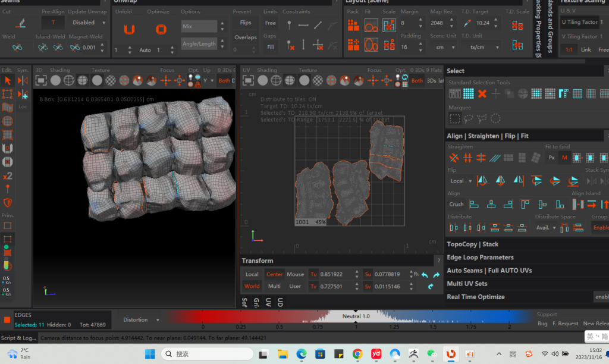Open the Flip Local dropdown
Screen dimensions: 609x364
461,181
